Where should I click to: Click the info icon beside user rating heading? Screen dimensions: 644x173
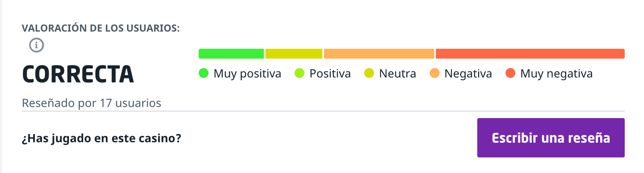36,45
